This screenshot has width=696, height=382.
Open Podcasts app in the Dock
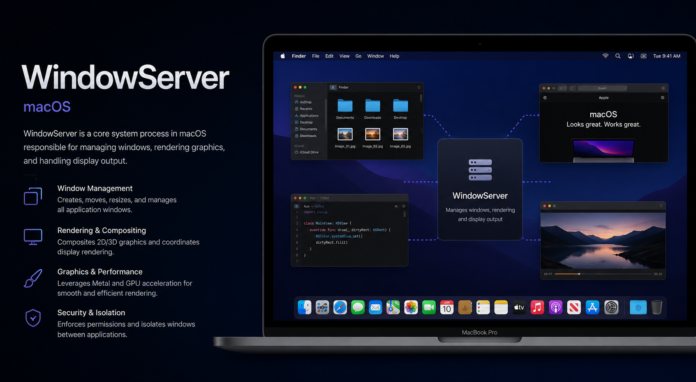(555, 307)
